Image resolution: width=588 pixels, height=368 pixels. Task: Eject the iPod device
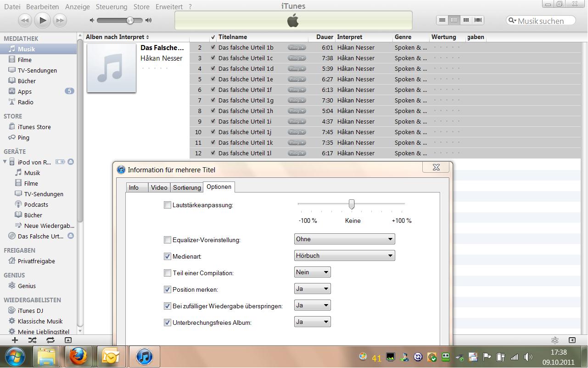pyautogui.click(x=71, y=162)
